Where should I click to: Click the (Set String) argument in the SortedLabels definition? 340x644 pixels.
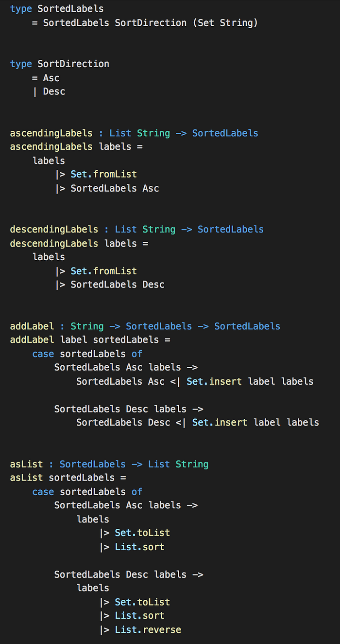[x=225, y=23]
